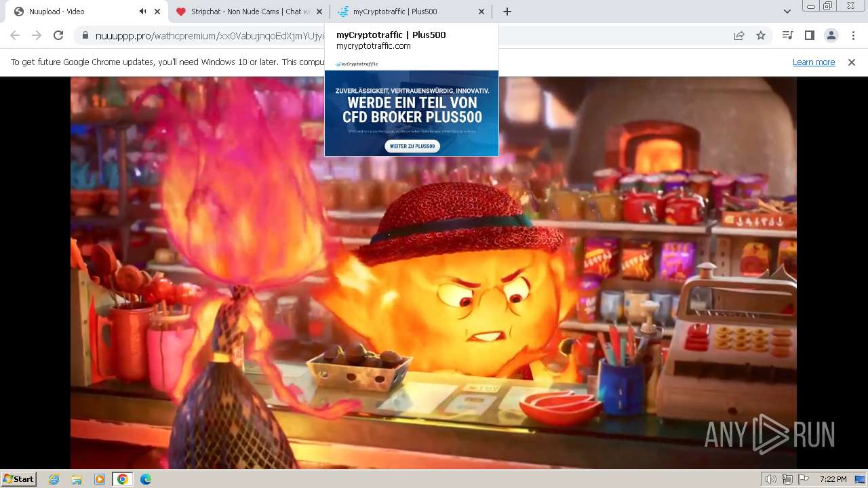Launch Internet Explorer from taskbar

54,479
